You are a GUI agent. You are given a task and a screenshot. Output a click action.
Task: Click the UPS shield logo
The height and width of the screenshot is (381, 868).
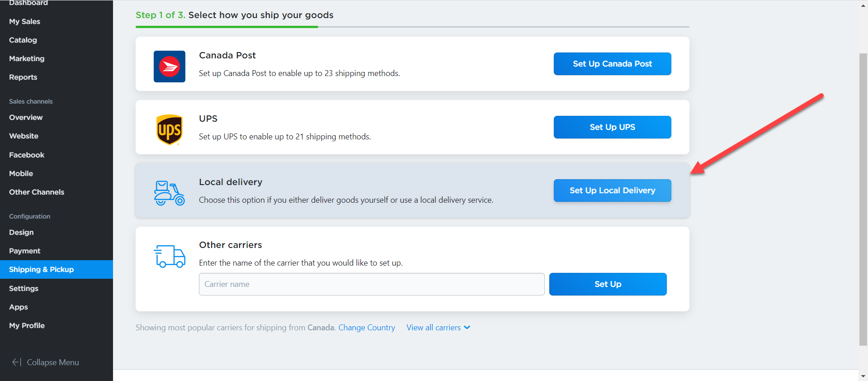[170, 130]
